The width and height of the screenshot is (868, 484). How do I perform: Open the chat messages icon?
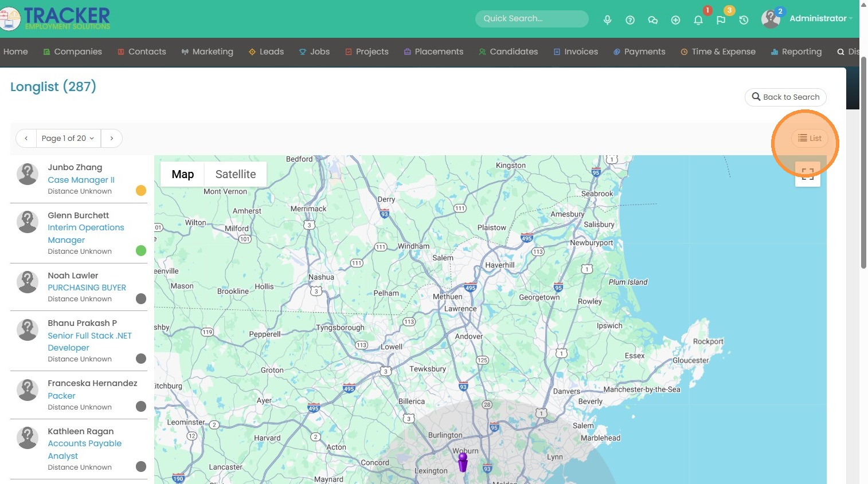[652, 20]
